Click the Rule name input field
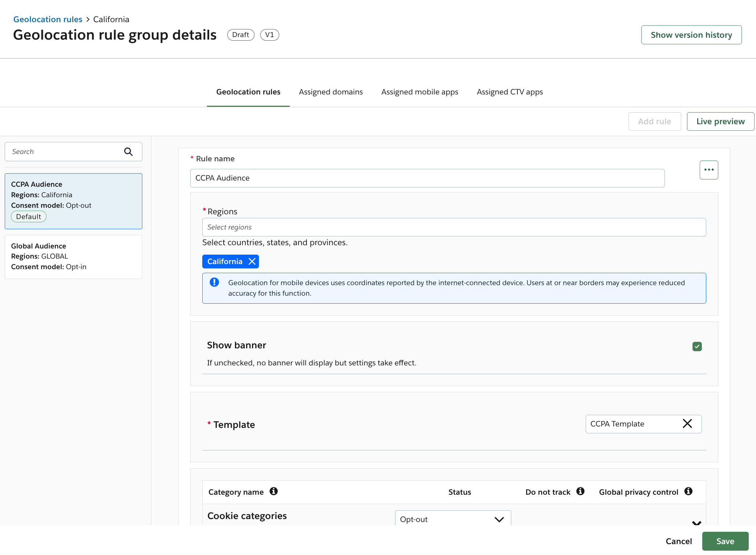Viewport: 756px width, 555px height. coord(427,178)
